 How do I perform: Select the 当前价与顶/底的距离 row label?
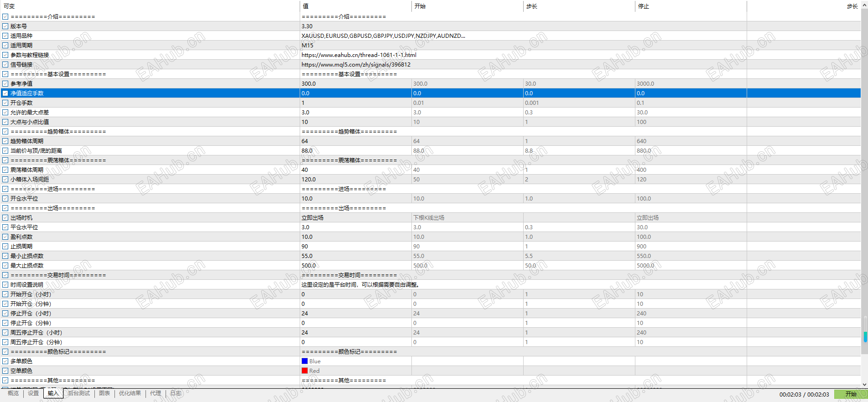36,151
